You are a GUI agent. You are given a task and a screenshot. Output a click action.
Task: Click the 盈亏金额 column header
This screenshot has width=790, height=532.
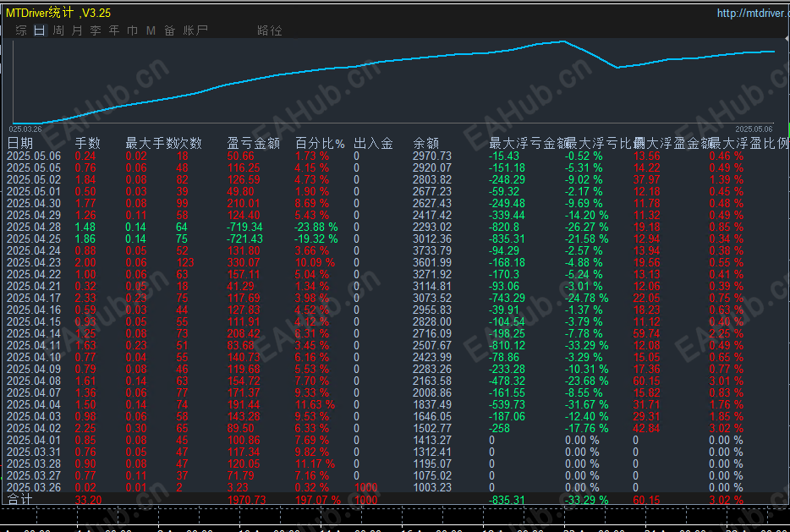[x=254, y=144]
